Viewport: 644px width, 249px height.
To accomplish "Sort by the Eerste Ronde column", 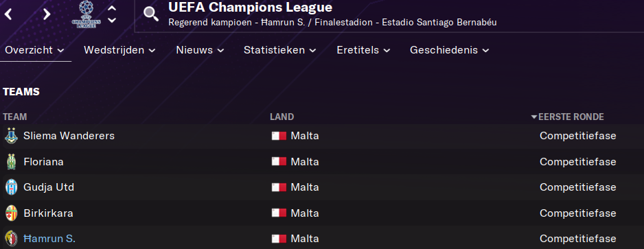I will pos(568,117).
